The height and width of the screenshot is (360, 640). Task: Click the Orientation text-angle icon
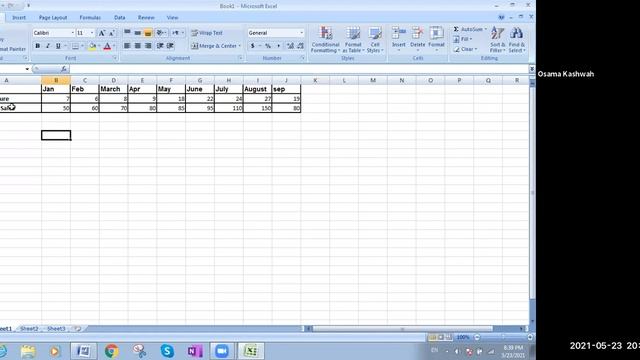pos(160,33)
